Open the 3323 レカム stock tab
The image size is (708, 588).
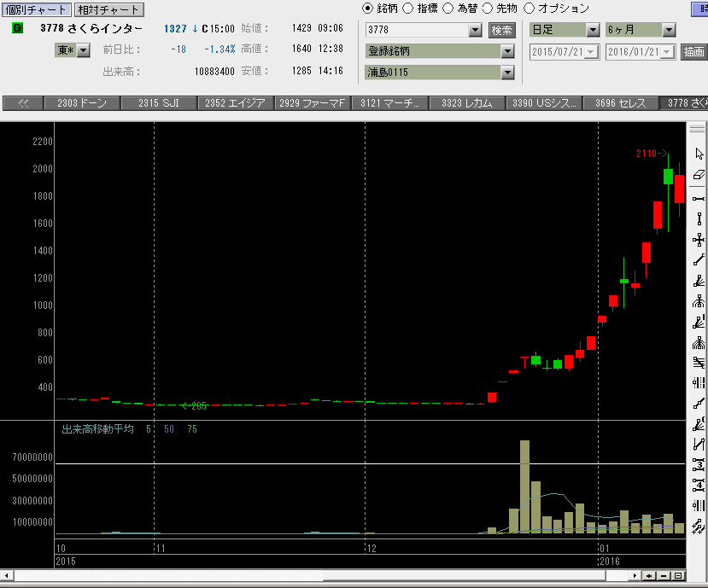coord(467,103)
